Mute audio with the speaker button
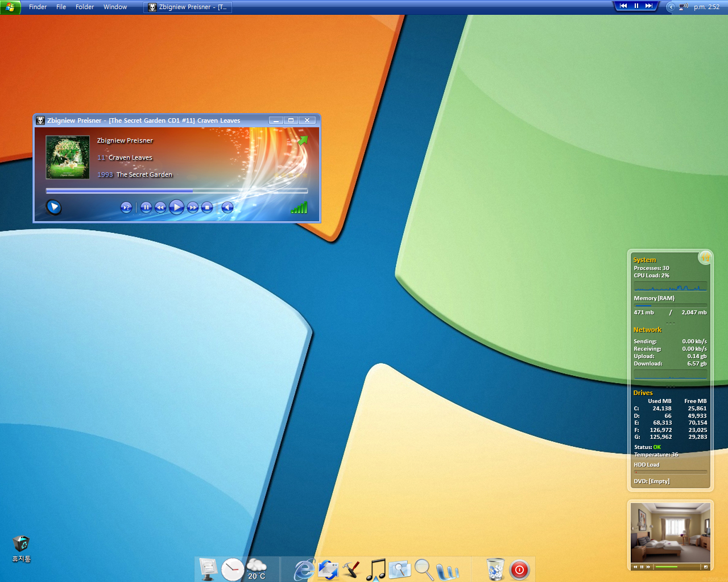 pos(227,207)
